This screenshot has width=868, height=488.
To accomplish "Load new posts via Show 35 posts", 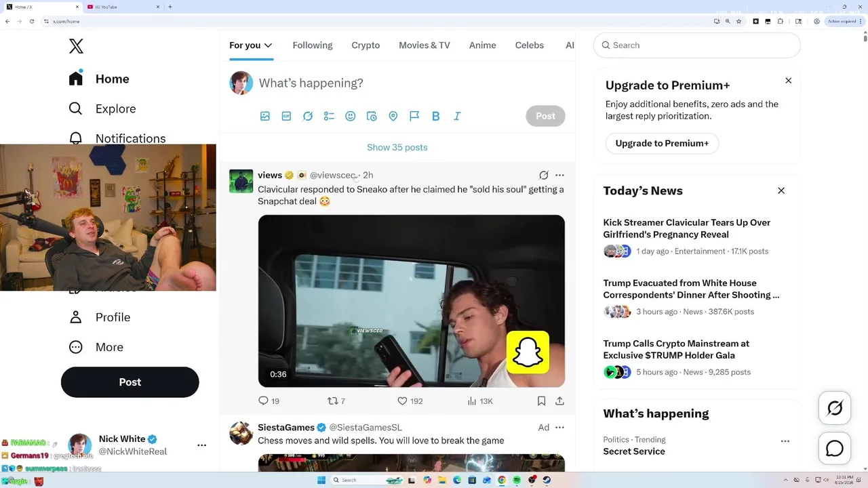I will pos(397,147).
